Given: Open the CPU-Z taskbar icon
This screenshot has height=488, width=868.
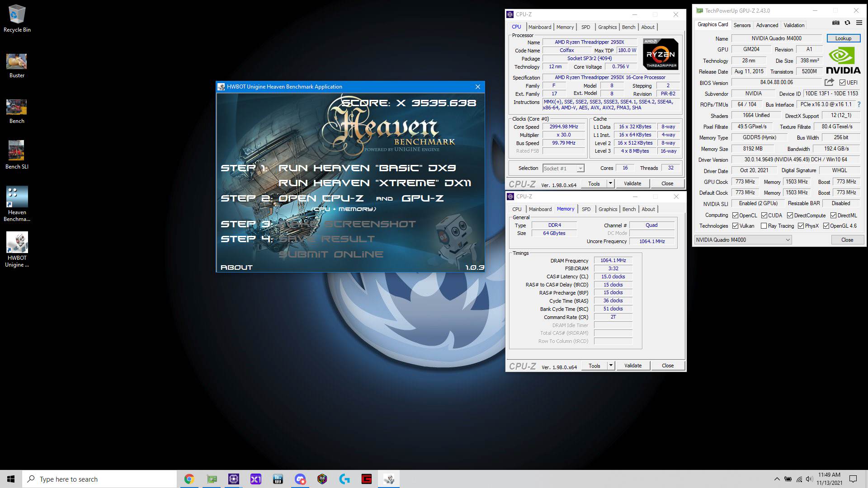Looking at the screenshot, I should (x=234, y=479).
